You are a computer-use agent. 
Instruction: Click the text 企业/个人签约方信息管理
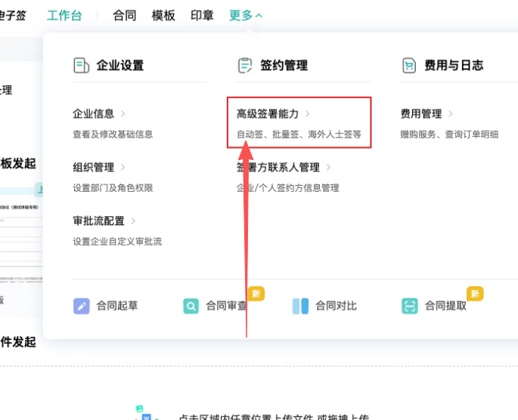(288, 188)
